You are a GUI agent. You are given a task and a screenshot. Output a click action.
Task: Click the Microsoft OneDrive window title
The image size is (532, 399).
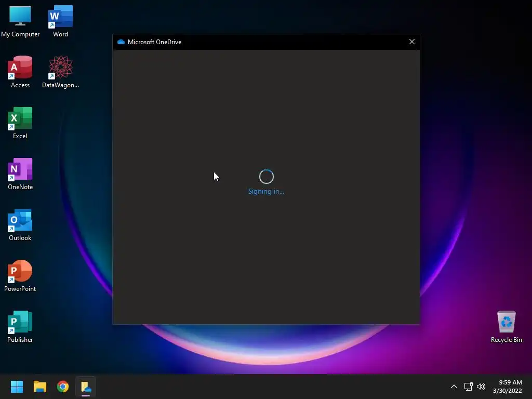(155, 42)
